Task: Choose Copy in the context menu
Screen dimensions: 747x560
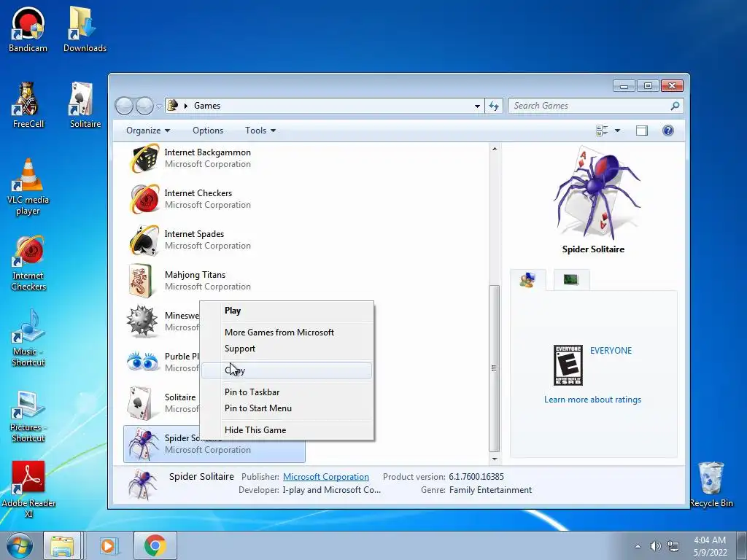Action: [287, 370]
